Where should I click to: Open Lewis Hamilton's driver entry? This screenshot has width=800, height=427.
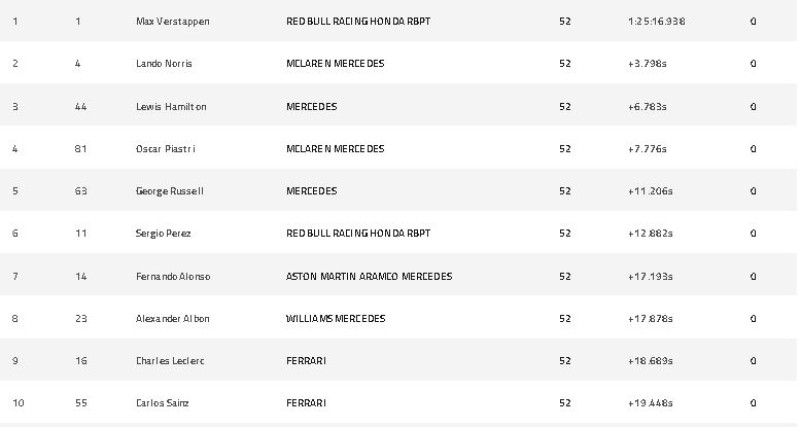coord(171,107)
